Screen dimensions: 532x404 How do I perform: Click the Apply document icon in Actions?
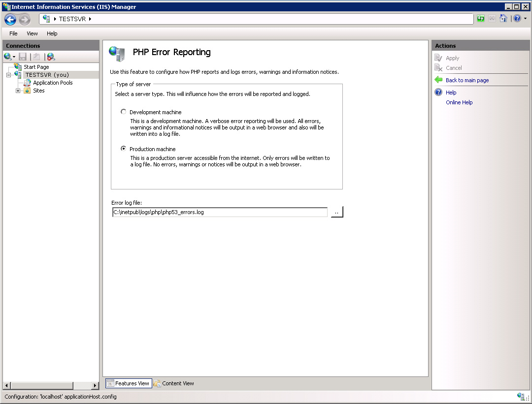(x=438, y=58)
